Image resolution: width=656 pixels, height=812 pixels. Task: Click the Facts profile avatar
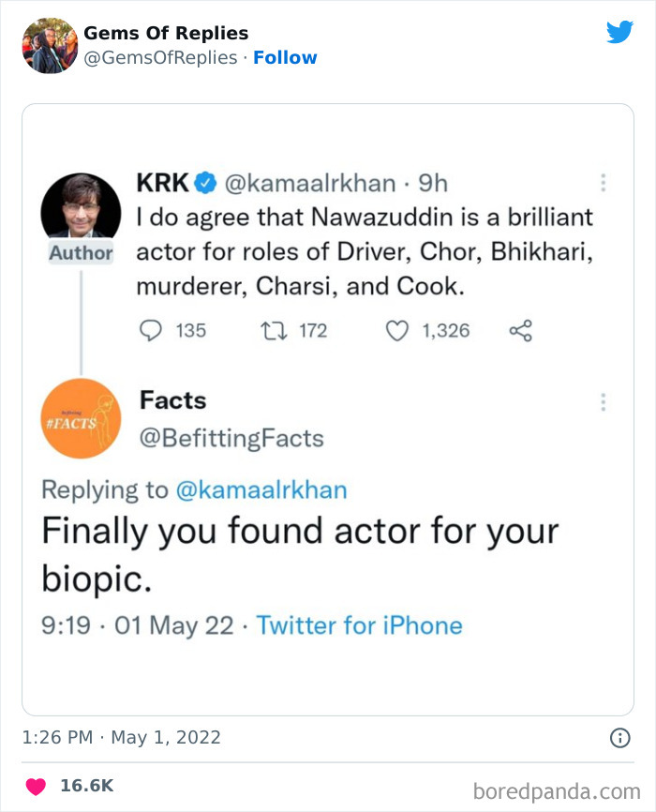point(81,418)
